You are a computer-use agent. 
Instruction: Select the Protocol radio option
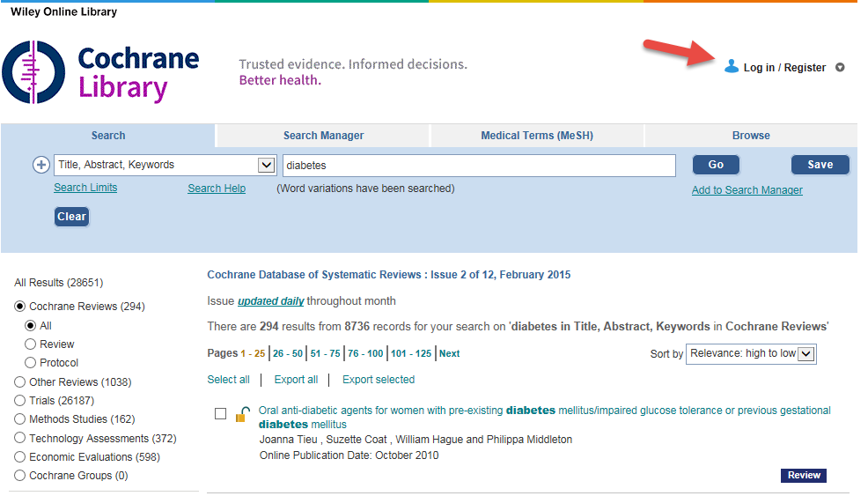[x=31, y=362]
